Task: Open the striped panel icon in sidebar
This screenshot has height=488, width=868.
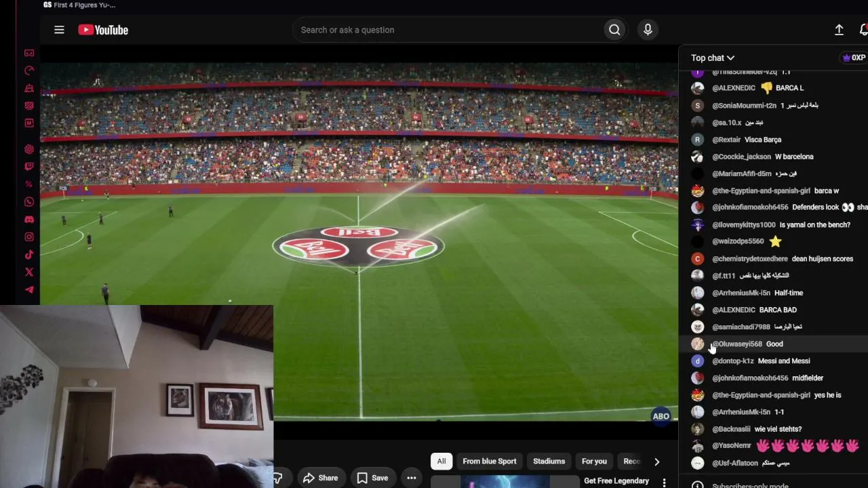Action: click(29, 106)
